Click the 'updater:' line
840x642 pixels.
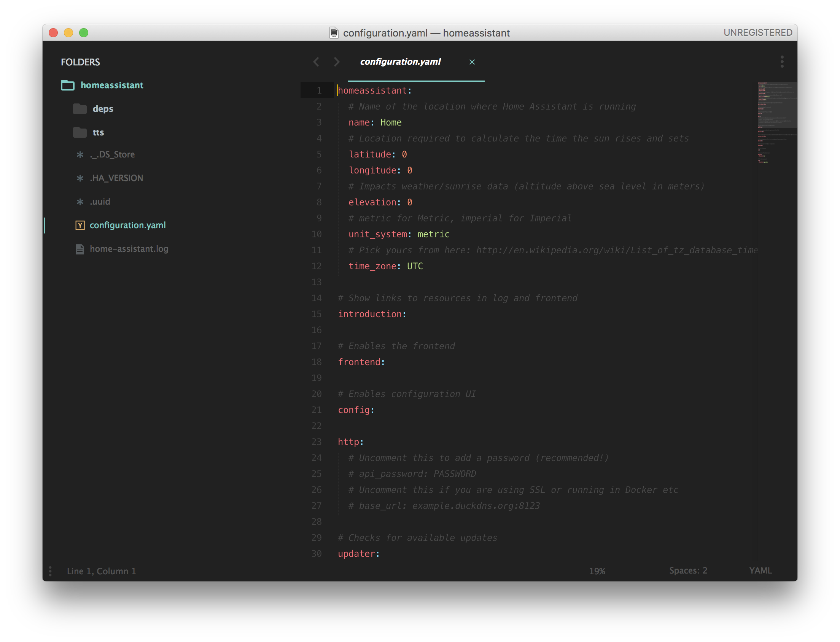(x=359, y=554)
